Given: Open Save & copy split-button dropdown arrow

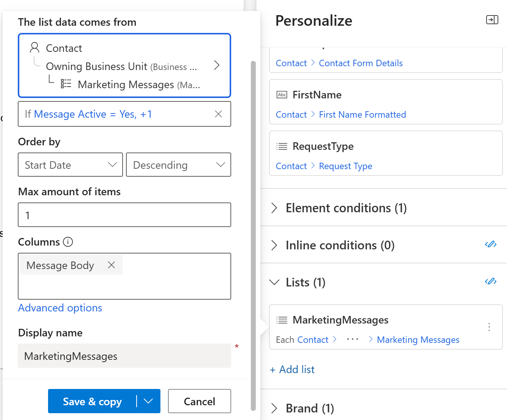Looking at the screenshot, I should point(148,401).
